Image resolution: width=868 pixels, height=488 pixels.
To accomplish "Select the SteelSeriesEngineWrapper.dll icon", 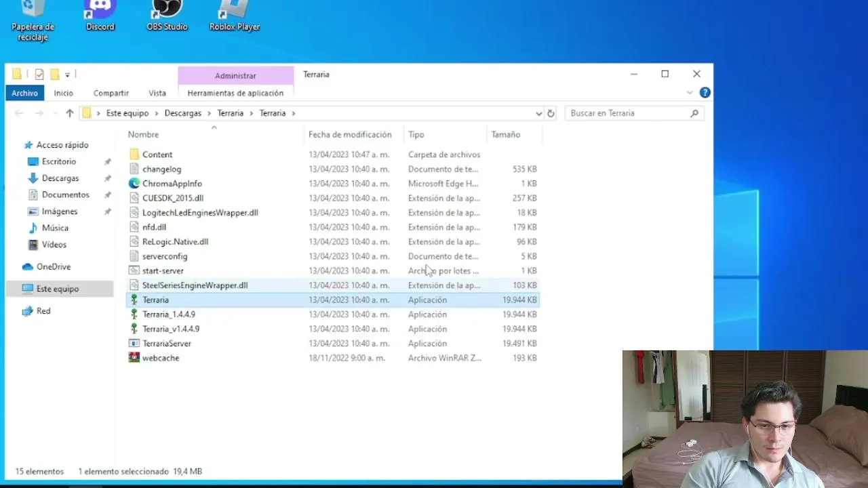I will pyautogui.click(x=134, y=285).
